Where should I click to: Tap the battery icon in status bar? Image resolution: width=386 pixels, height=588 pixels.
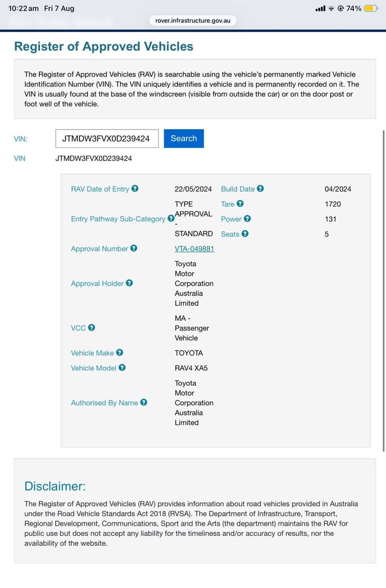(370, 8)
